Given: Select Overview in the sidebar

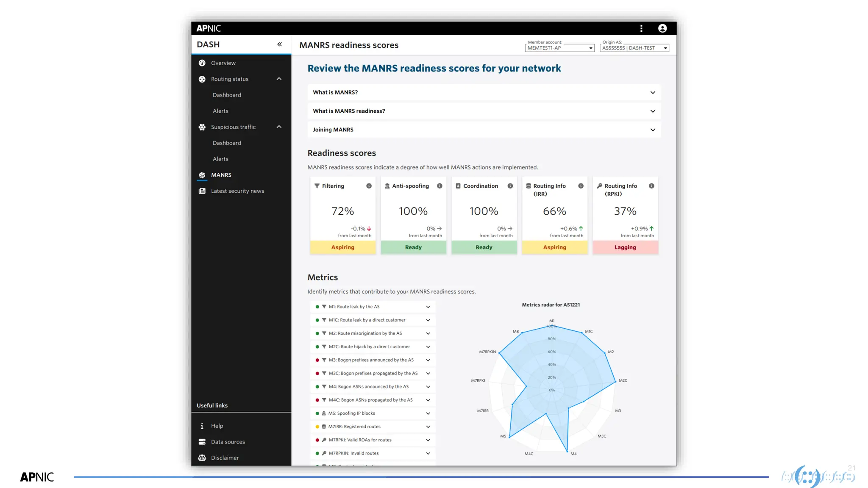Looking at the screenshot, I should pyautogui.click(x=223, y=63).
